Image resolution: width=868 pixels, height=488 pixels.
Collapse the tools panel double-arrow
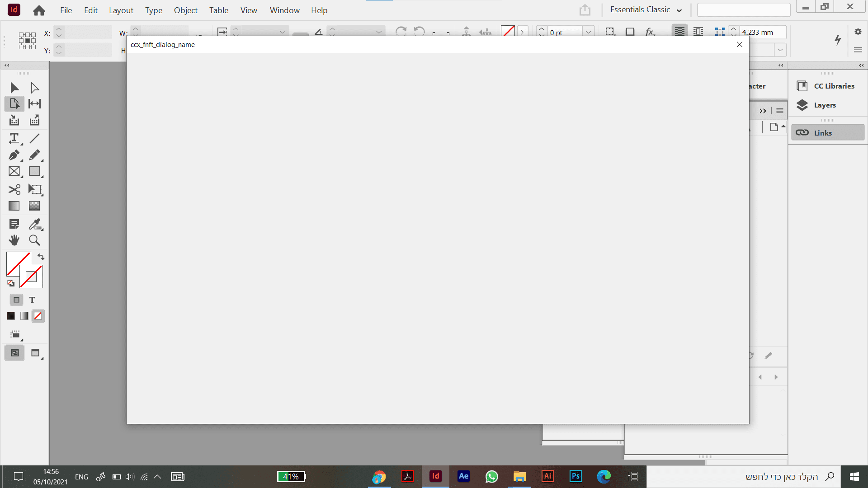(7, 66)
